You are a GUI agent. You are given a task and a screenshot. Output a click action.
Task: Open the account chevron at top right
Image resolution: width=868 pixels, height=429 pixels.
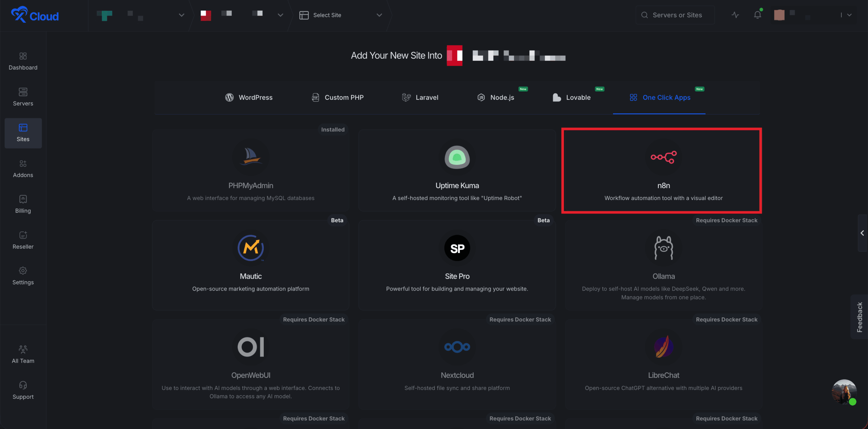pos(849,15)
